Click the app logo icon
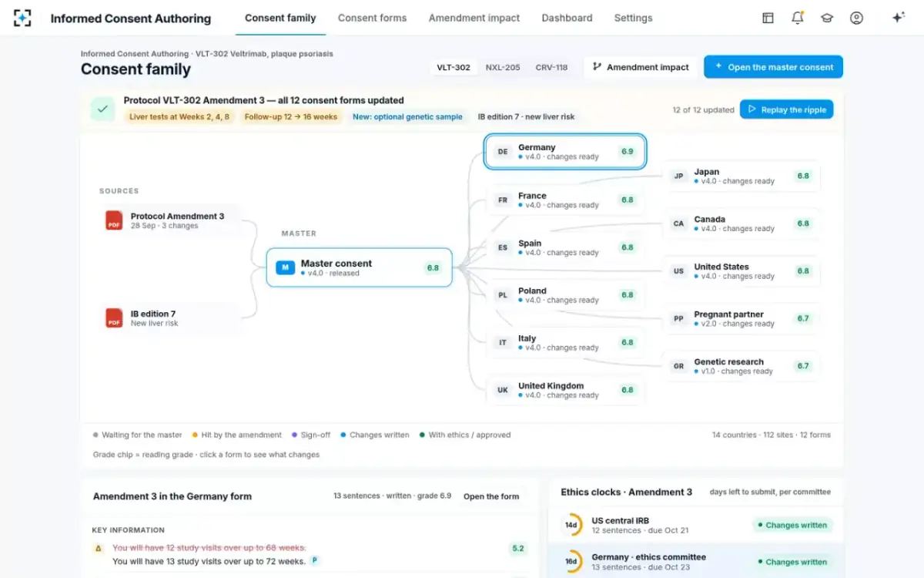Screen dimensions: 924x578 pyautogui.click(x=22, y=18)
